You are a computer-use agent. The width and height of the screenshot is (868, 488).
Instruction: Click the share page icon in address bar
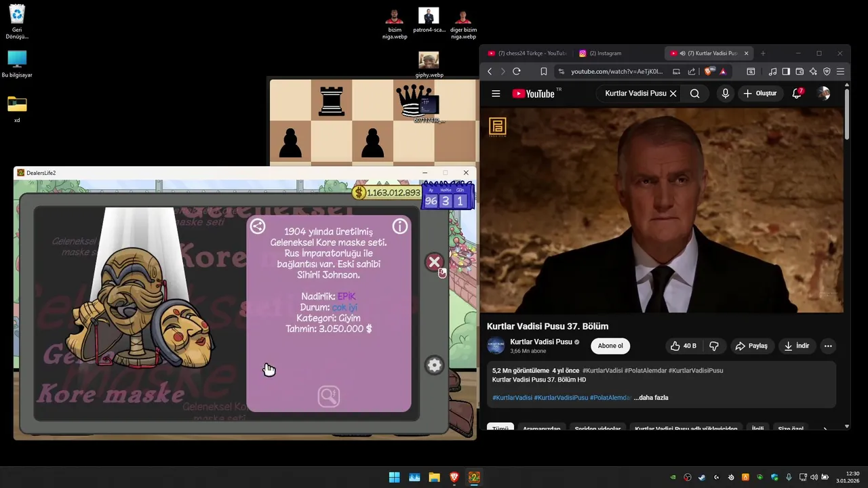[691, 71]
